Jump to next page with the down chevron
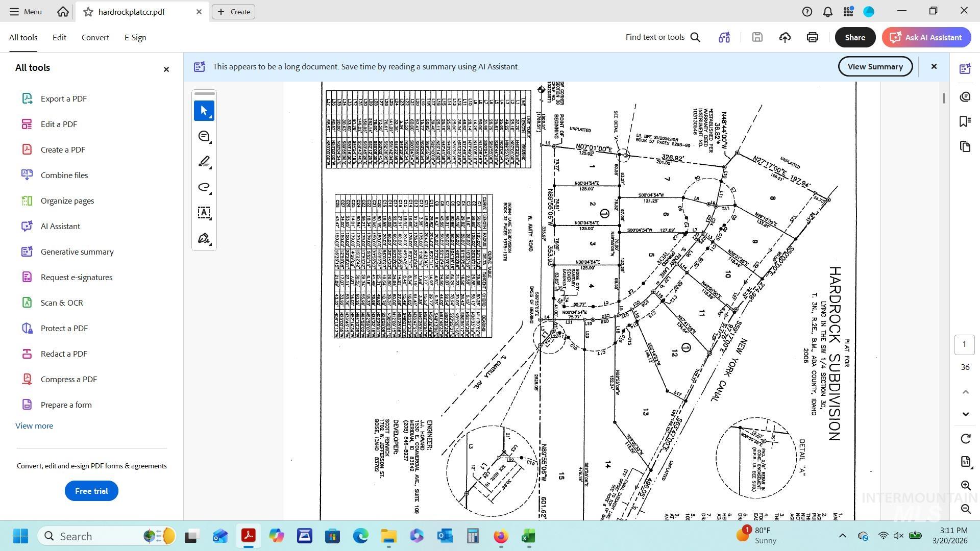This screenshot has width=980, height=551. click(965, 414)
